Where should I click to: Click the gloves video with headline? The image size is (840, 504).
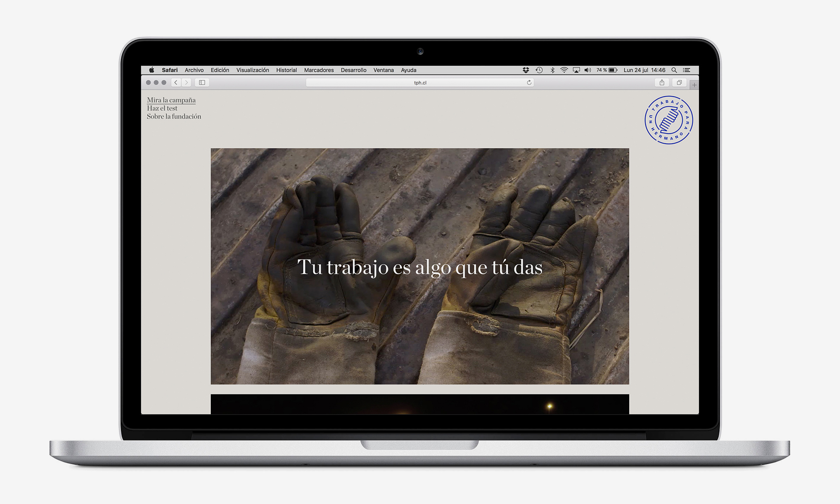click(420, 266)
